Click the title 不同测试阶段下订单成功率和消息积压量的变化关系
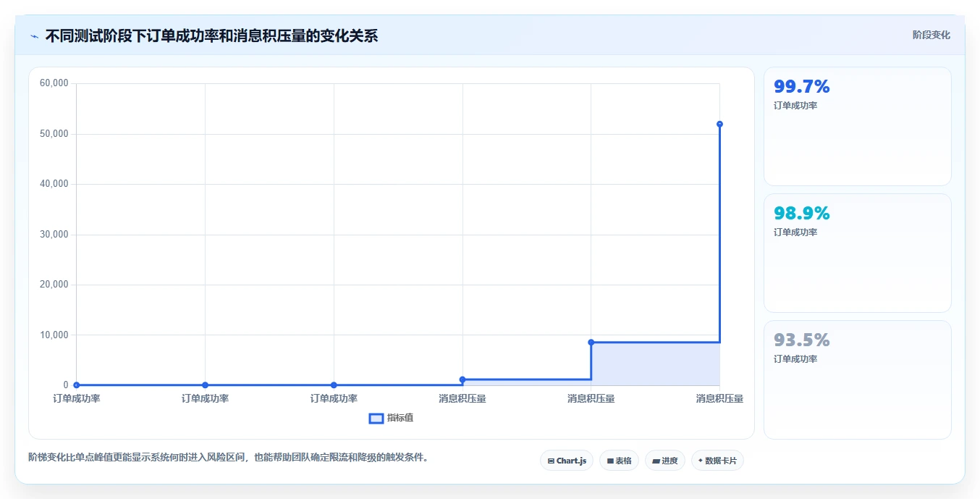The image size is (980, 499). point(211,35)
